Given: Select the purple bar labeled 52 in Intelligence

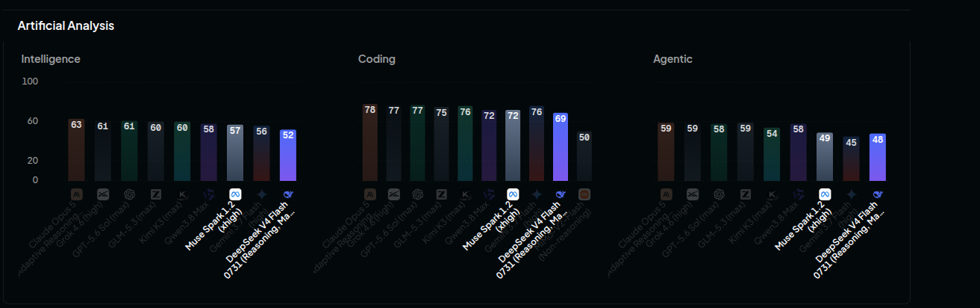Looking at the screenshot, I should (288, 155).
